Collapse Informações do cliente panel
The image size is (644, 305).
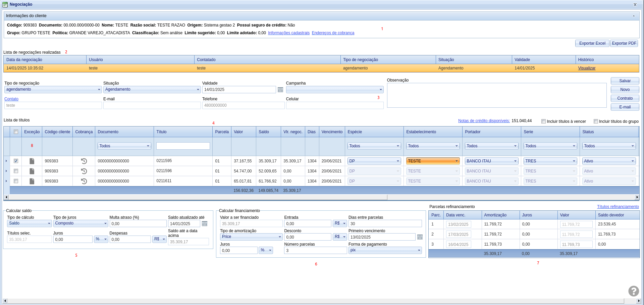point(634,16)
